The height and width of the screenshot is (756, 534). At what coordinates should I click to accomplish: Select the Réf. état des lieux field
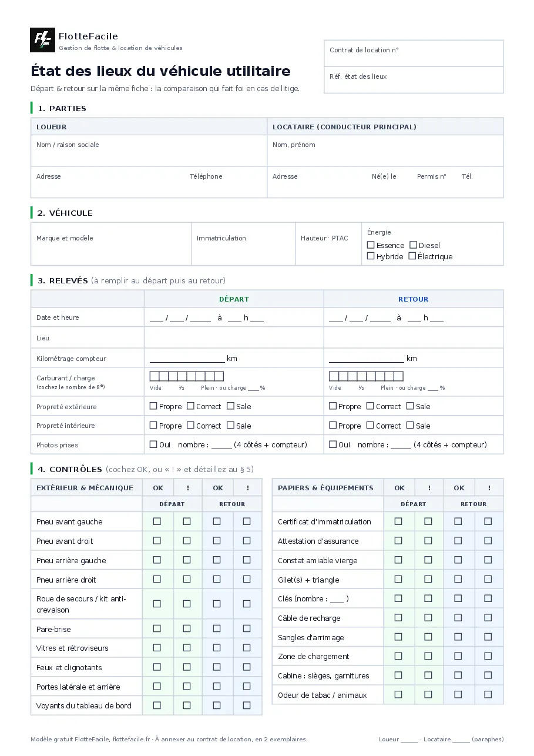(414, 80)
